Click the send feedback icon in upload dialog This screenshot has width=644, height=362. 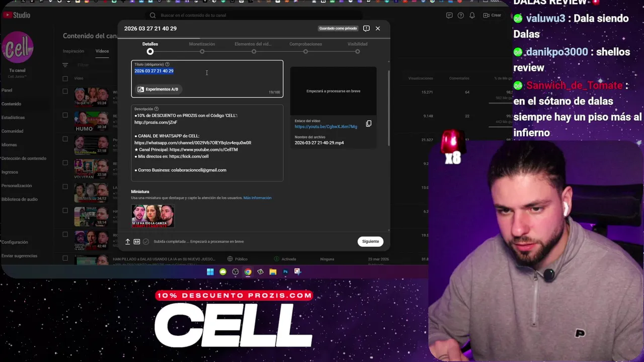click(366, 29)
